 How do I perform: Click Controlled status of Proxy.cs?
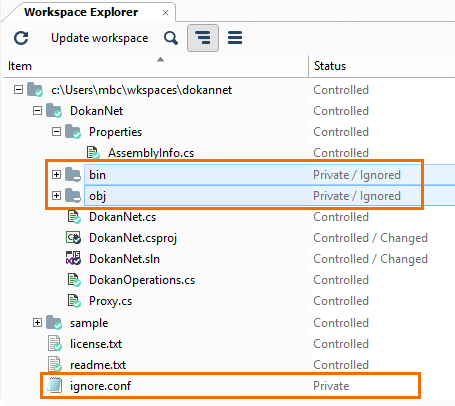tap(341, 301)
